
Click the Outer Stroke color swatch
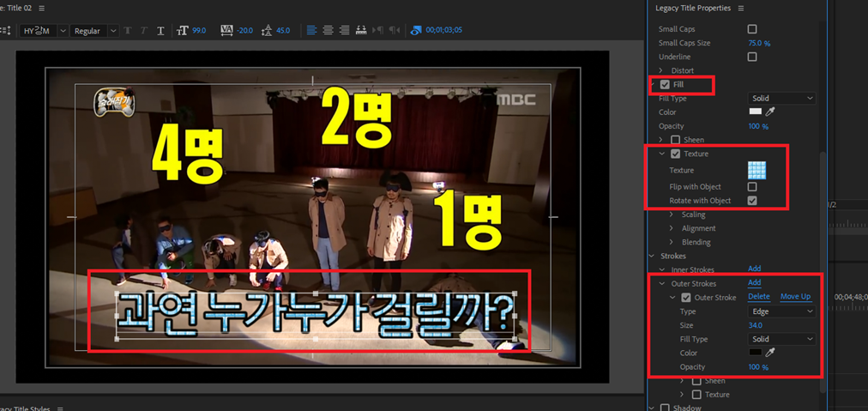[755, 353]
